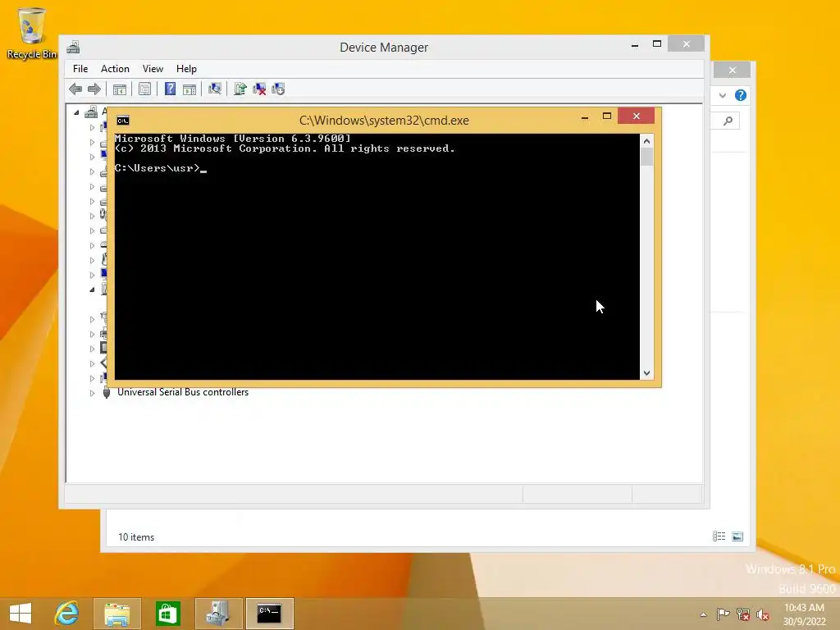This screenshot has height=630, width=840.
Task: Maximize the Device Manager window
Action: (657, 44)
